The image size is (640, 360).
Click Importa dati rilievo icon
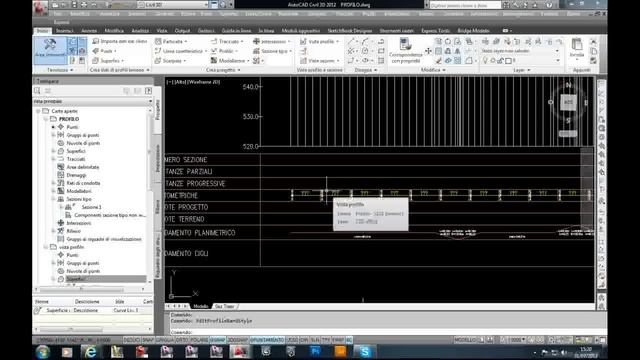pyautogui.click(x=96, y=41)
